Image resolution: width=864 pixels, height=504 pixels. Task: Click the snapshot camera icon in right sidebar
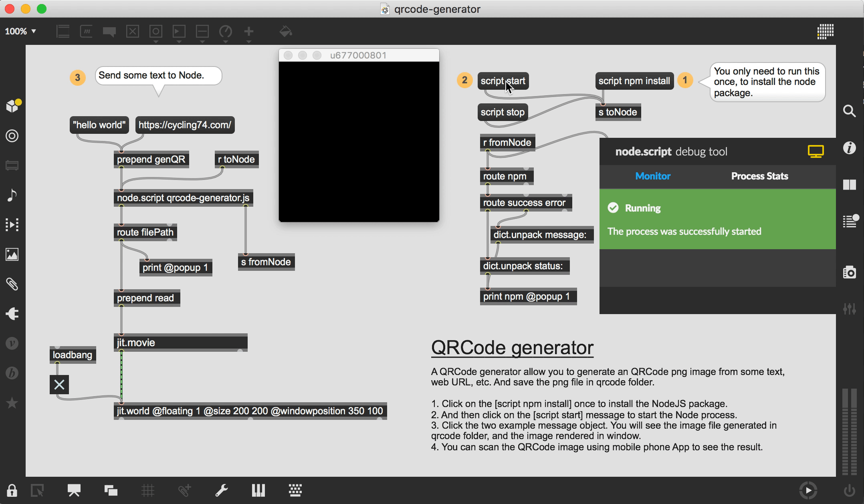click(849, 272)
